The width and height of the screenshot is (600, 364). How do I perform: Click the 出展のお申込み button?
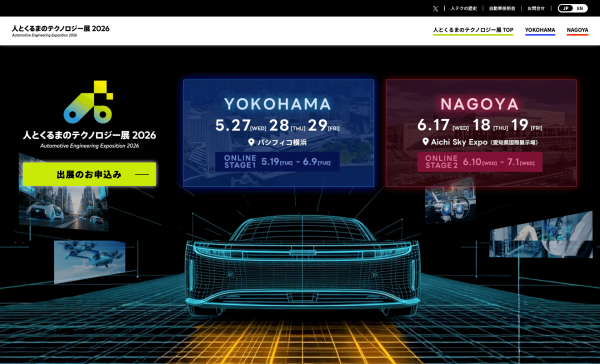89,174
